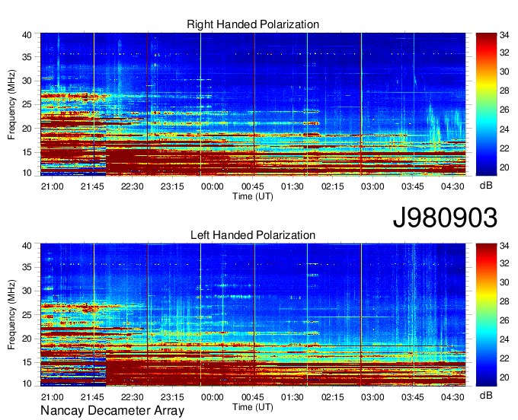Screen dimensions: 518x420
Task: Click the dB unit label under the Left Handed color bar
Action: click(x=486, y=395)
